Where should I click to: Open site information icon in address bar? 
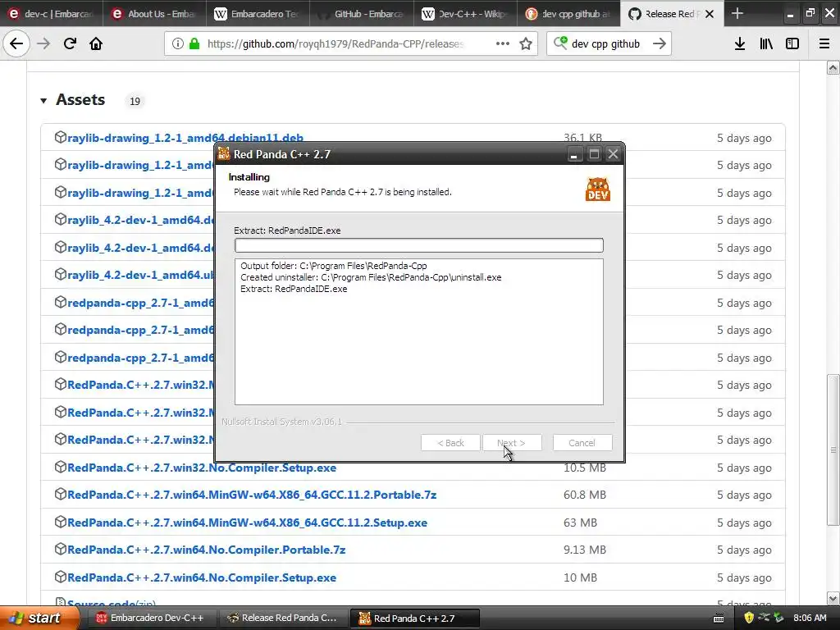(177, 44)
